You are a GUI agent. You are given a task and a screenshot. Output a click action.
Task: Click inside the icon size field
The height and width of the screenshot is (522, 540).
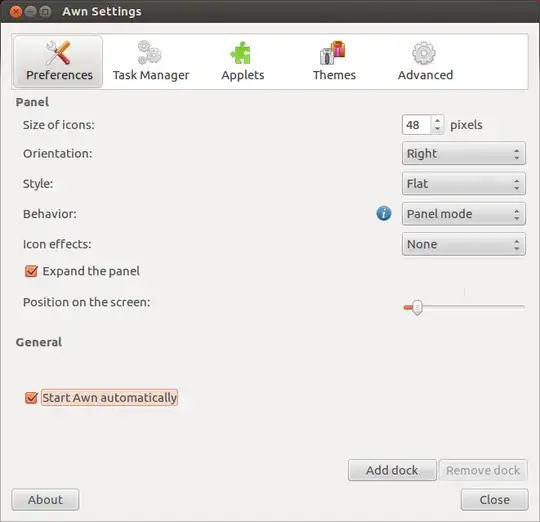pyautogui.click(x=416, y=125)
